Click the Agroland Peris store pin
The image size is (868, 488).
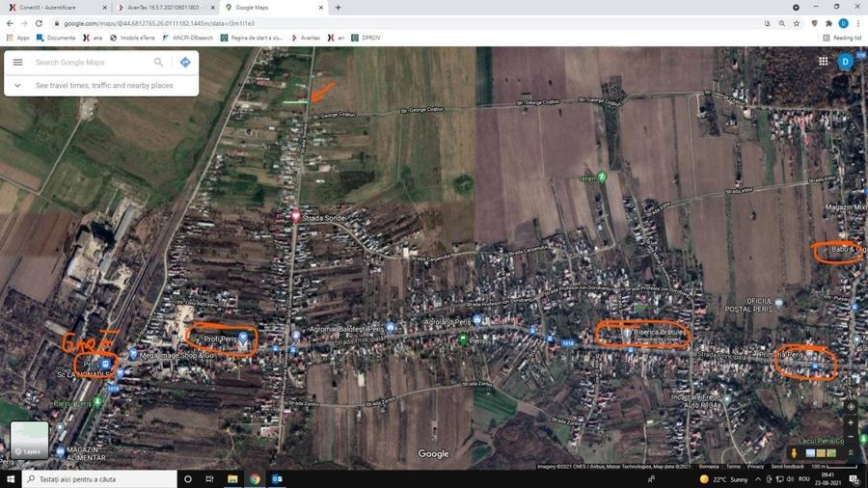click(x=477, y=320)
